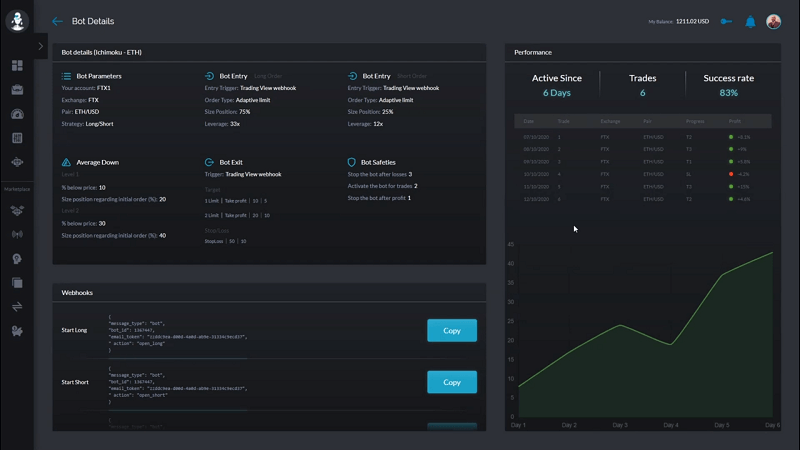The image size is (800, 450).
Task: Open notifications bell
Action: point(750,21)
